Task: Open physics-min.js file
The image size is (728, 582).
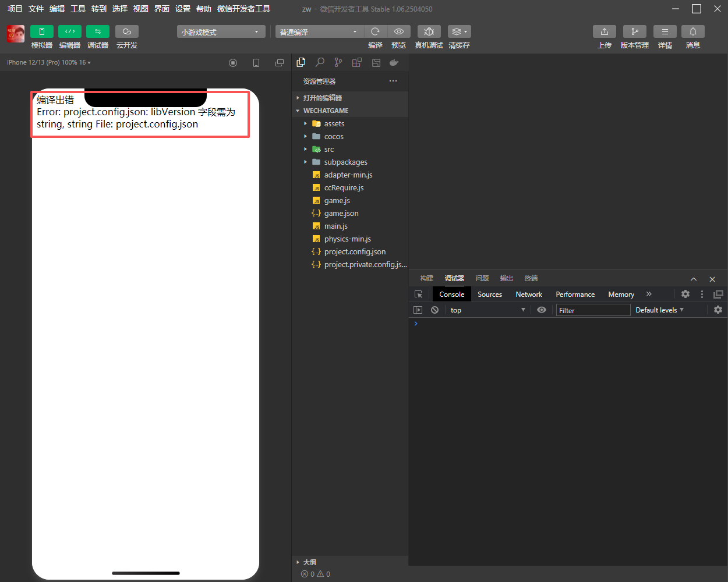Action: (350, 239)
